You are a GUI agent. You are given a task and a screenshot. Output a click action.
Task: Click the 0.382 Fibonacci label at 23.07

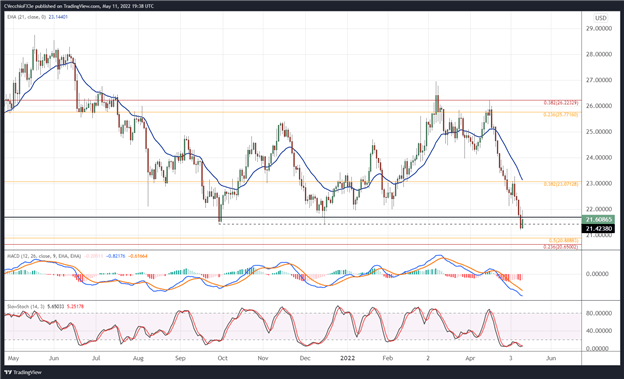(x=561, y=184)
